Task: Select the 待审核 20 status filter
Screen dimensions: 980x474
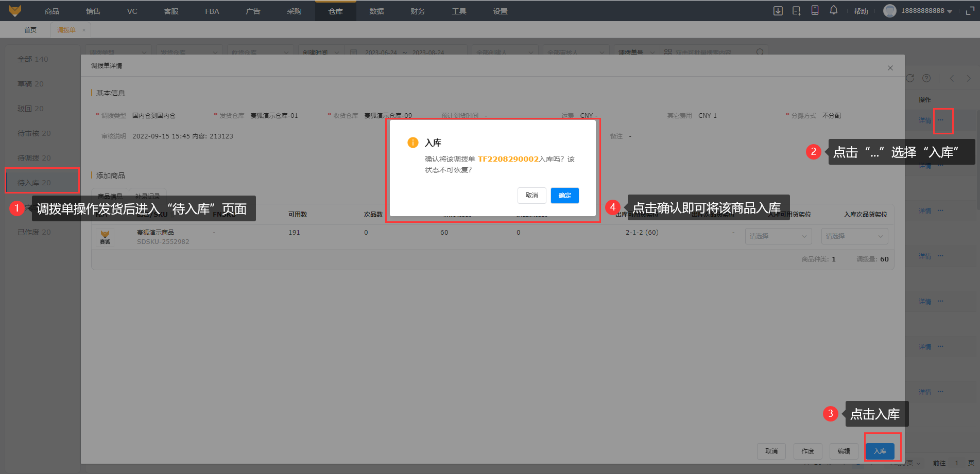Action: (35, 133)
